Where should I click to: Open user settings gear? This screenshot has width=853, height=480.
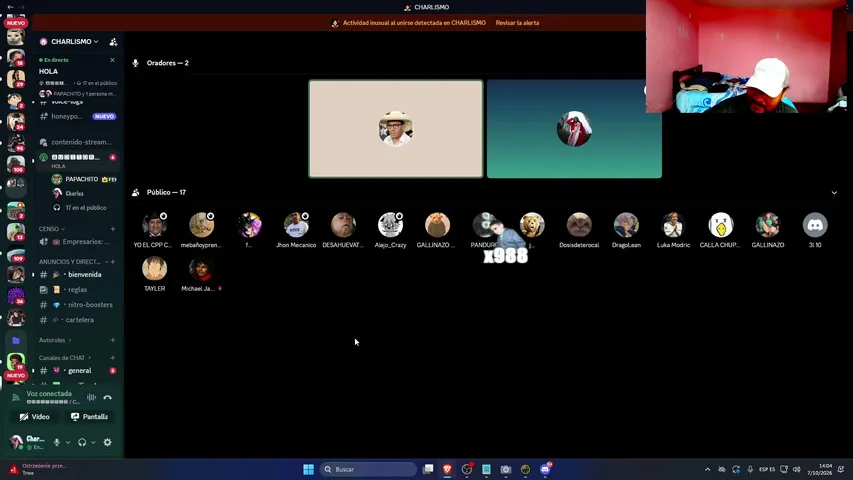(108, 442)
